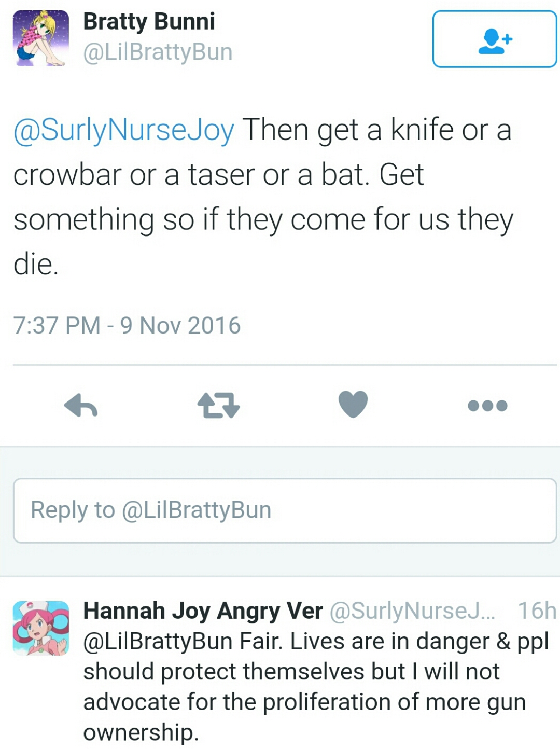This screenshot has width=560, height=749.
Task: Click the reply arrow icon
Action: point(81,405)
